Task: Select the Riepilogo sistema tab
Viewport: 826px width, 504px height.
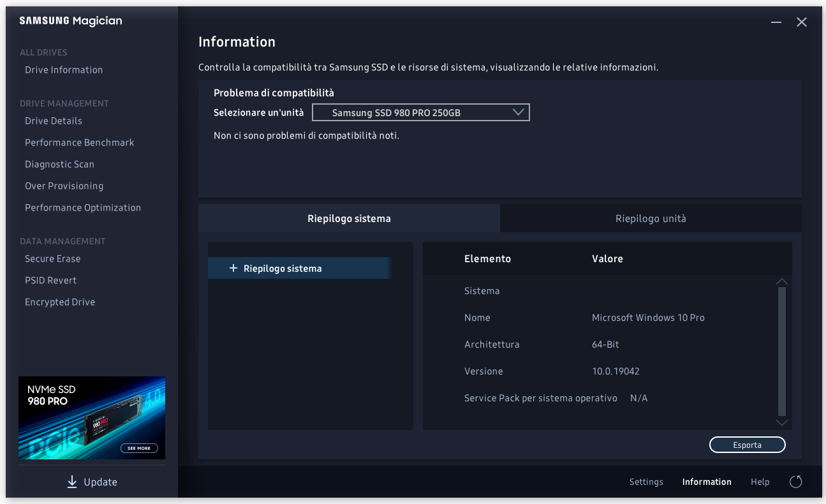Action: [x=349, y=218]
